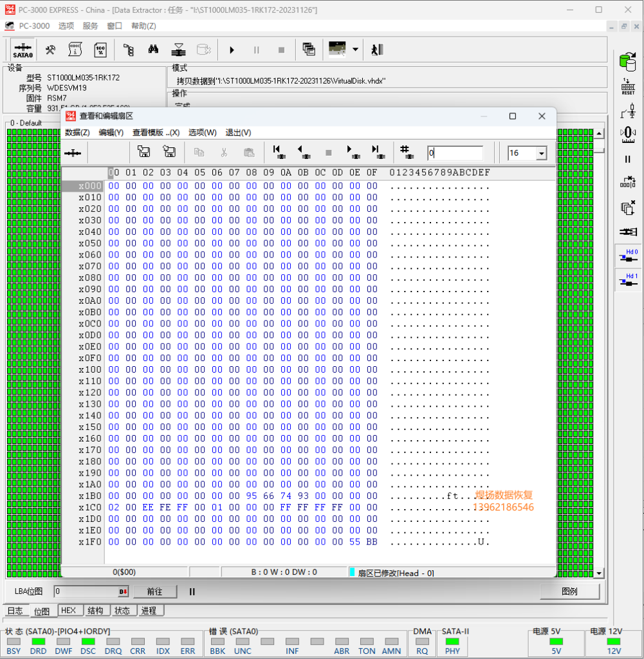Viewport: 644px width, 659px height.
Task: Open 数据(Z) menu in sector editor
Action: tap(77, 133)
